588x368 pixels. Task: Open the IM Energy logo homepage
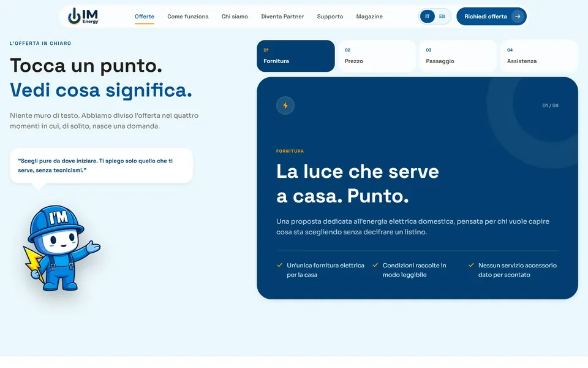point(83,16)
